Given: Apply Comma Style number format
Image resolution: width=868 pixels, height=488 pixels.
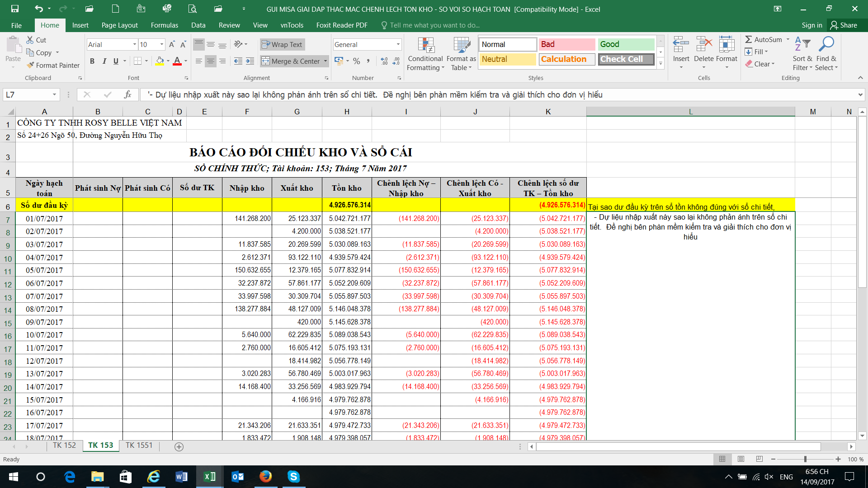Looking at the screenshot, I should coord(368,61).
